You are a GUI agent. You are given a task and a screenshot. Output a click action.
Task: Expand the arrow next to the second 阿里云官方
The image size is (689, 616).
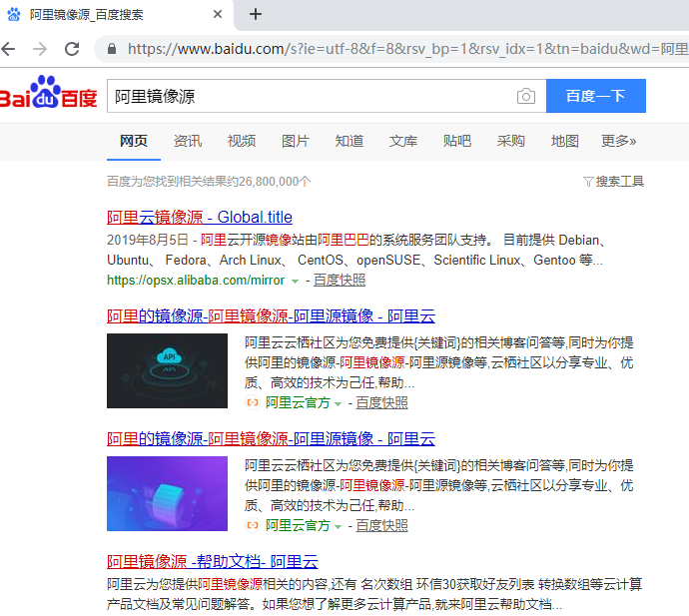coord(338,526)
